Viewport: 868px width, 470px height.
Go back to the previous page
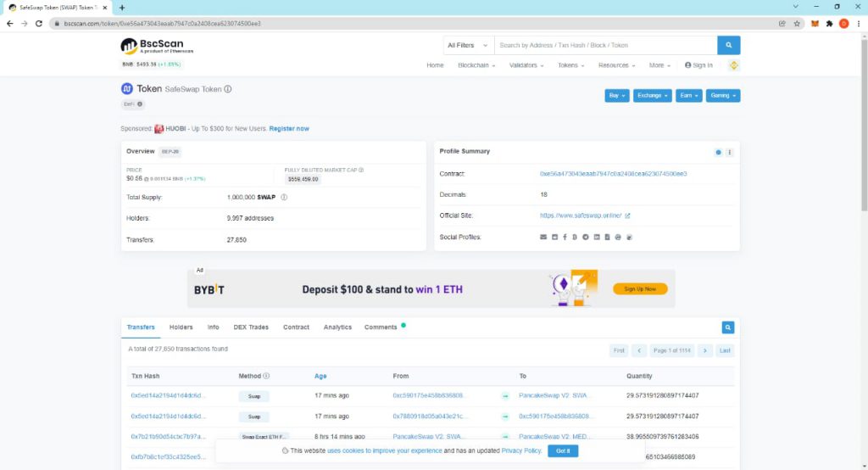10,24
